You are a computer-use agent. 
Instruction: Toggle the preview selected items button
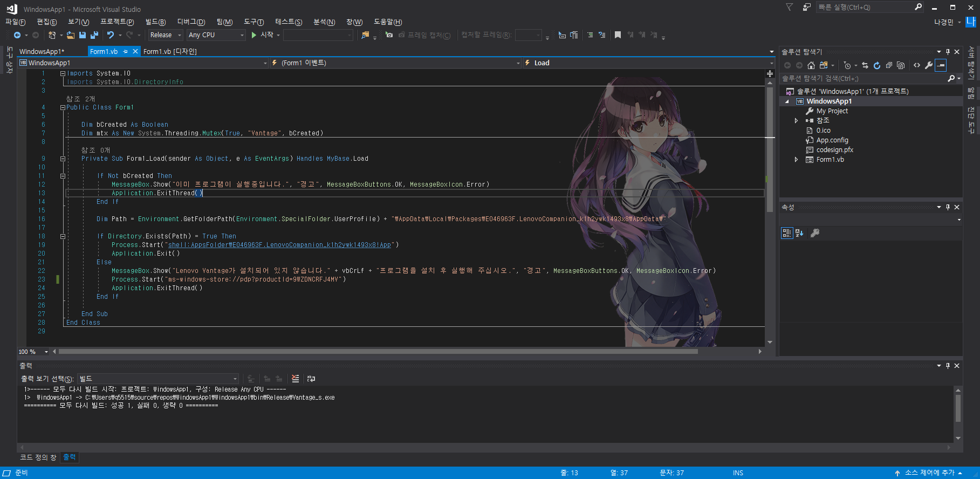(x=941, y=65)
